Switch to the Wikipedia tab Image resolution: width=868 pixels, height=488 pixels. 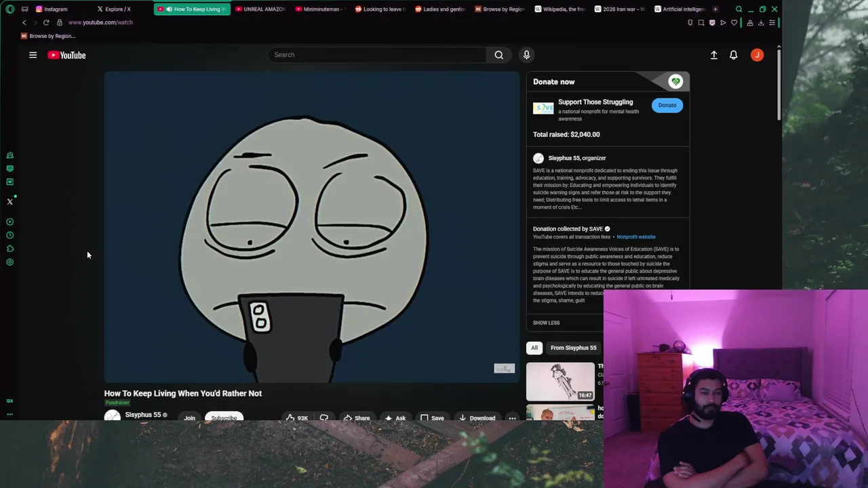[x=559, y=9]
